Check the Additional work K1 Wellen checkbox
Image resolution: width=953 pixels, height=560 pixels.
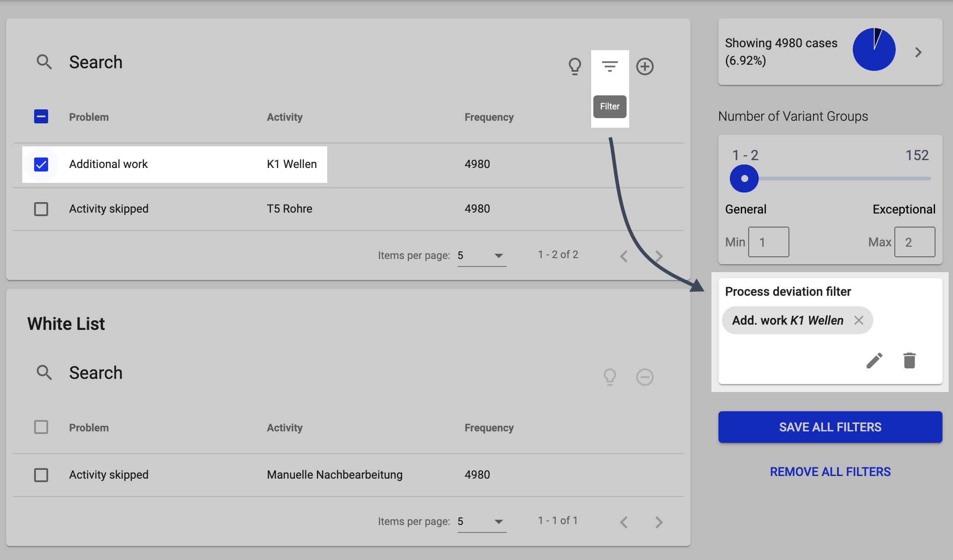[41, 163]
